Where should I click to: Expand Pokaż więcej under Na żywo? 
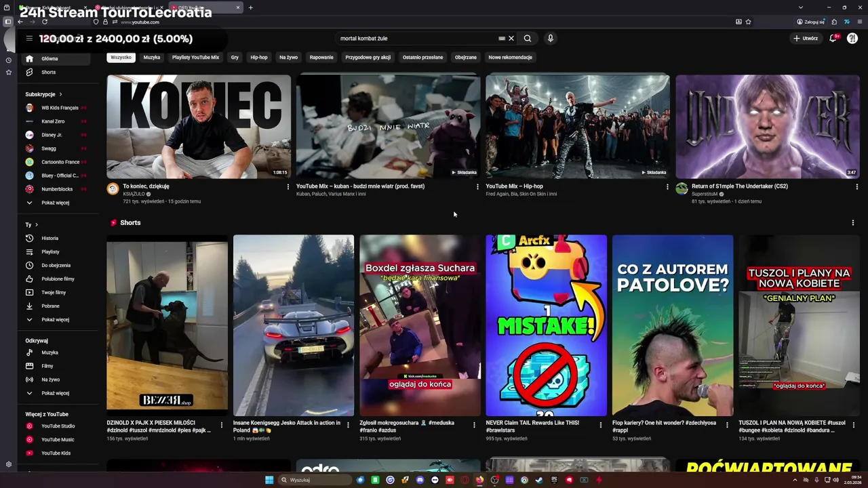point(54,393)
